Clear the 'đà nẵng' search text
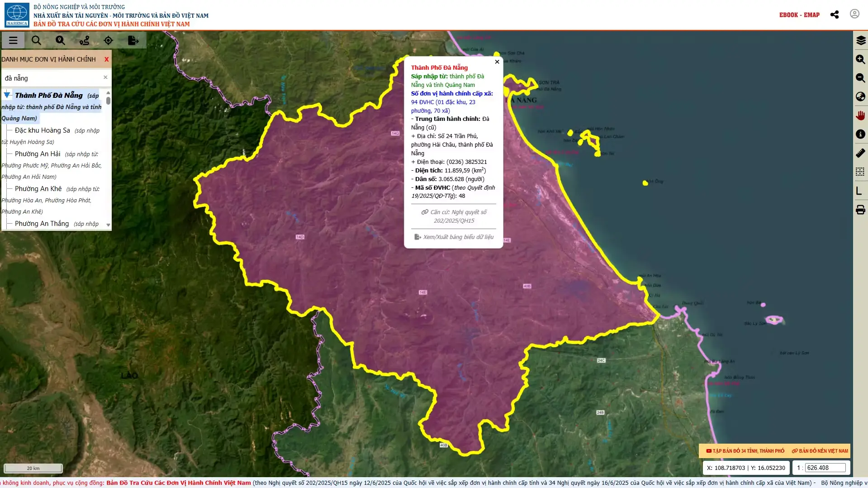The height and width of the screenshot is (488, 868). (x=105, y=77)
